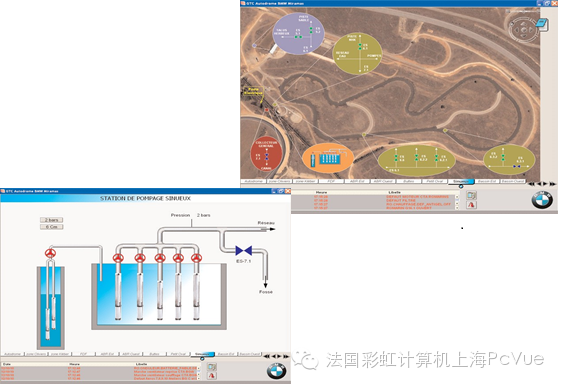Click the red marker dot on the map

point(266,110)
